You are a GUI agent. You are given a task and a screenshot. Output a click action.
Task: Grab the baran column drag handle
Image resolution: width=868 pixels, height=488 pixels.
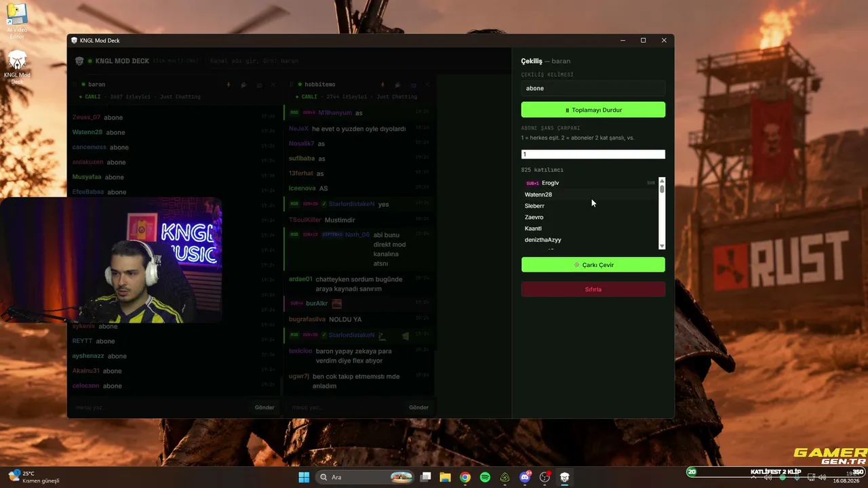click(75, 85)
